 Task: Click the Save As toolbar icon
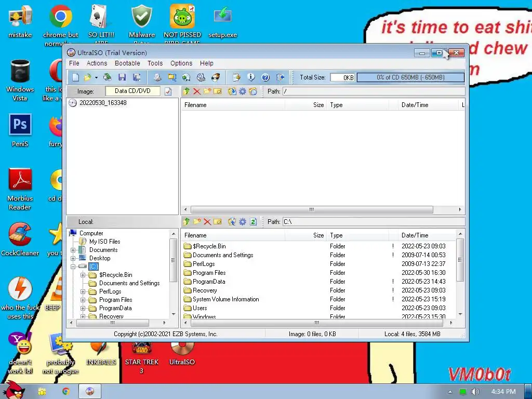coord(137,77)
